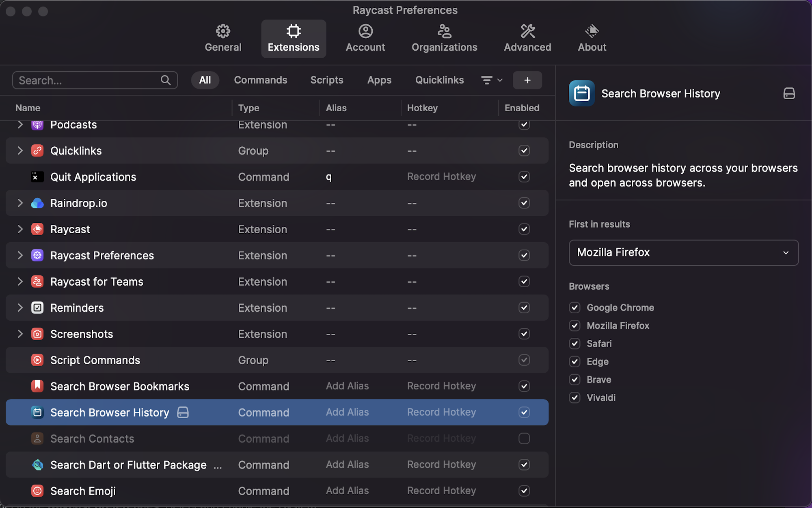Expand the Raycast for Teams extension
The image size is (812, 508).
click(20, 282)
